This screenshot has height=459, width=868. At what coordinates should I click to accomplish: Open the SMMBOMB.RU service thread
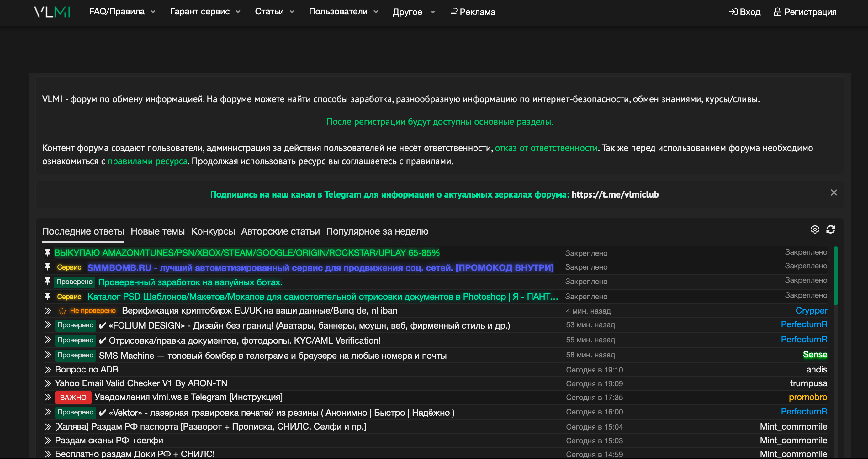(x=320, y=267)
